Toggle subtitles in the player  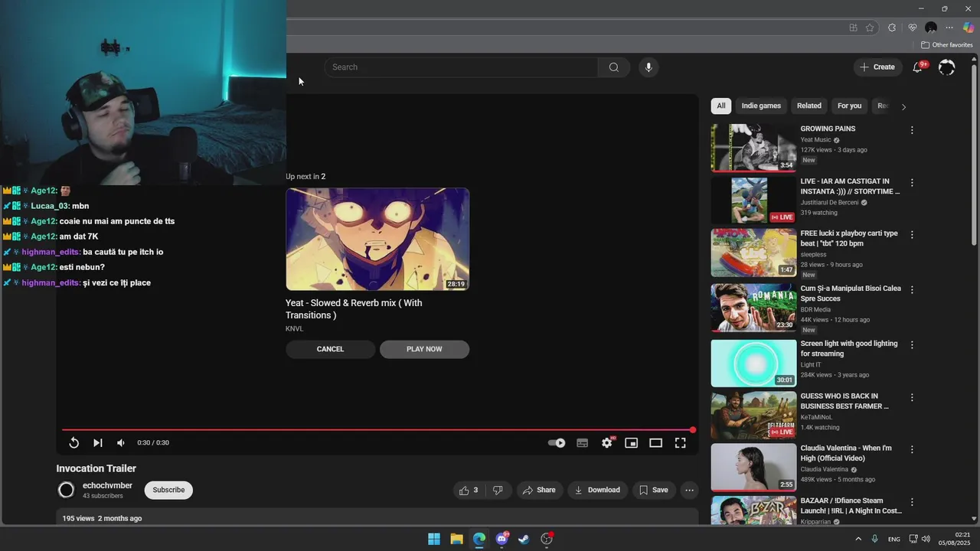click(x=583, y=443)
